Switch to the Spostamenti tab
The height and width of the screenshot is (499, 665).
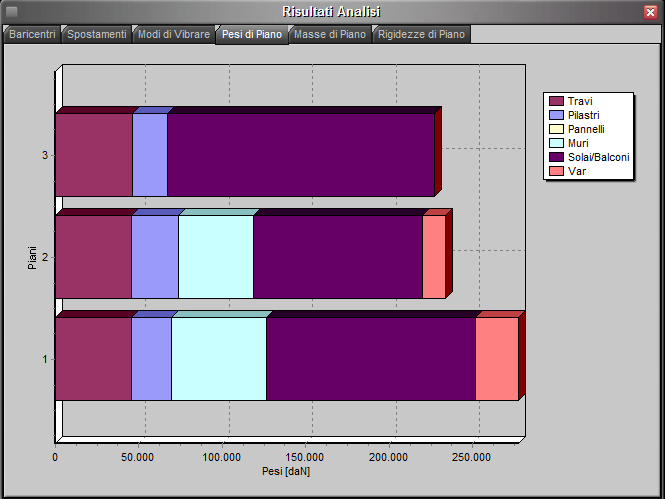pos(96,34)
